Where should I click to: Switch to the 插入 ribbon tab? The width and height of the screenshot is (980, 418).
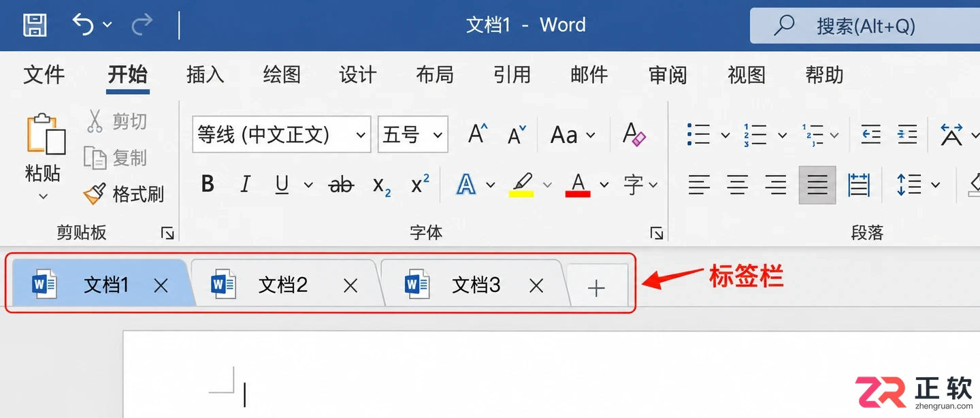[206, 75]
